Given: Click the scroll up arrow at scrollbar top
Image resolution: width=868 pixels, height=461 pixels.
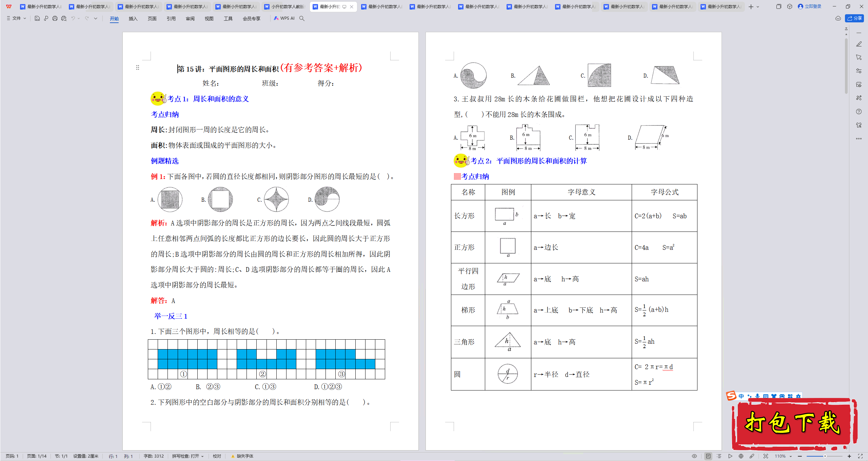Looking at the screenshot, I should [847, 34].
